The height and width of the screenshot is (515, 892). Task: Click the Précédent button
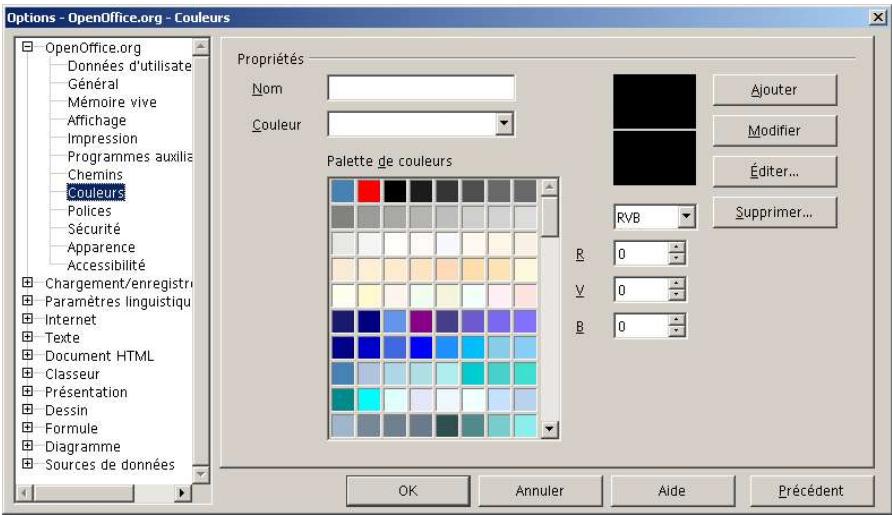coord(811,491)
